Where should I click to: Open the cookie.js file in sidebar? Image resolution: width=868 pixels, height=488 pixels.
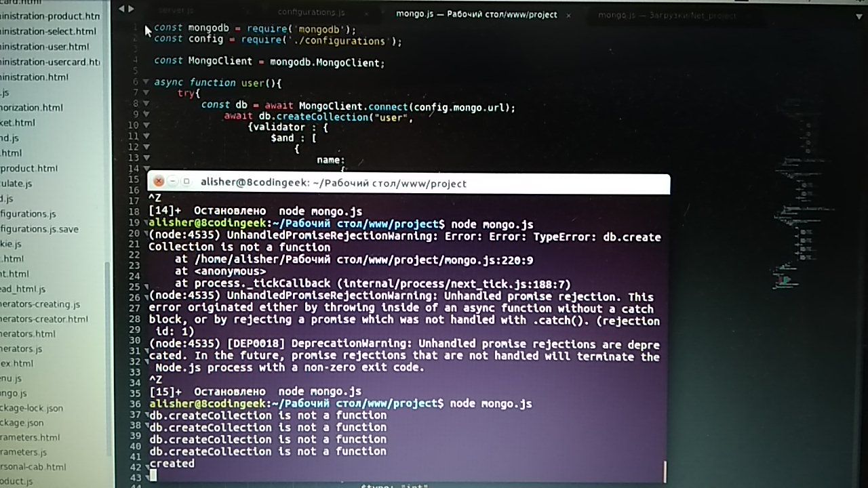click(x=12, y=244)
